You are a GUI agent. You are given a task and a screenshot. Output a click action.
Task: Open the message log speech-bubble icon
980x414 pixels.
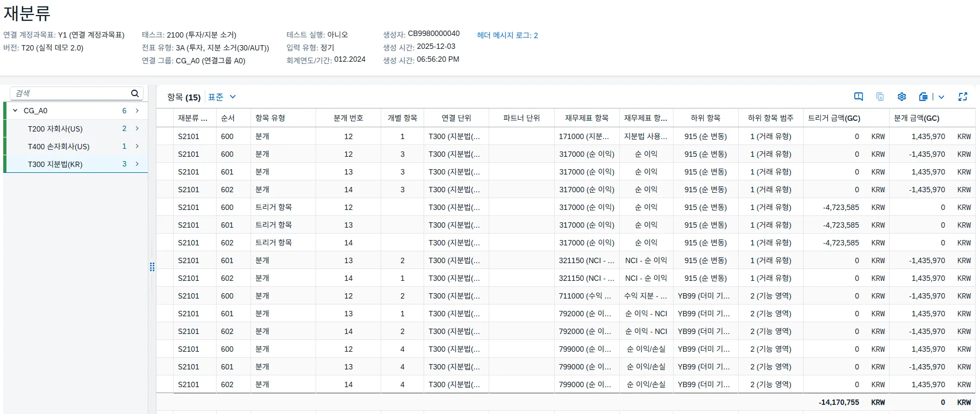[859, 97]
